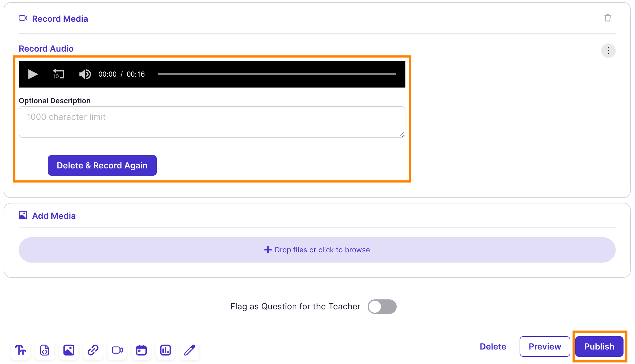Publish the post
The height and width of the screenshot is (364, 635).
pyautogui.click(x=599, y=346)
